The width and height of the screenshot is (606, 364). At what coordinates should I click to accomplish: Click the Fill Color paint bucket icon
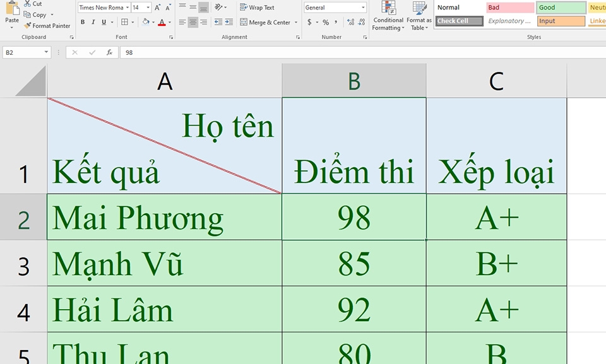click(x=145, y=22)
